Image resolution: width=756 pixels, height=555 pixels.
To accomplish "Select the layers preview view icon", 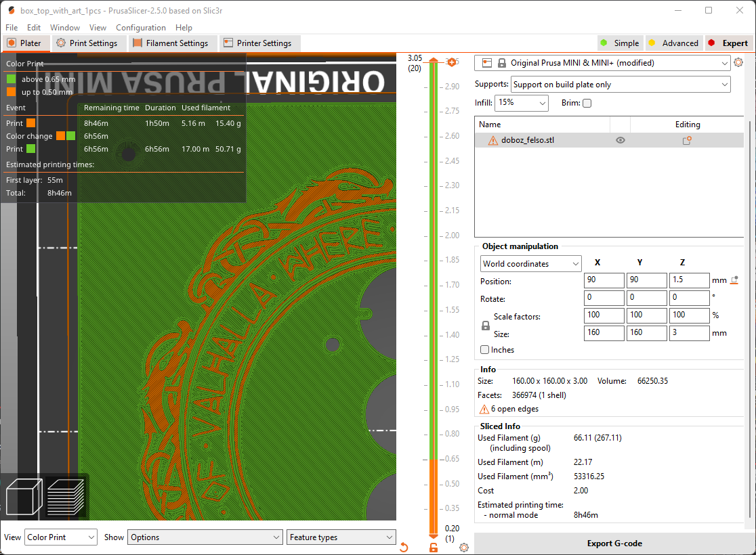I will click(66, 497).
